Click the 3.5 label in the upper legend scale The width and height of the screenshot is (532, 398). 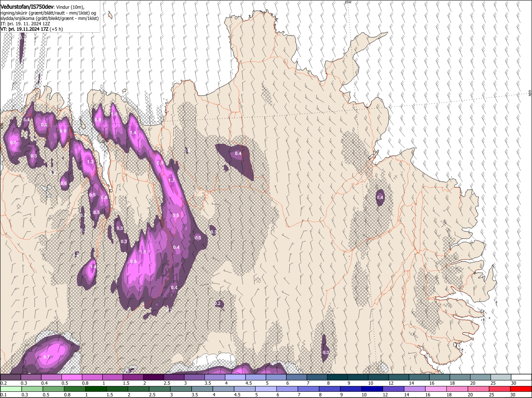click(x=208, y=383)
